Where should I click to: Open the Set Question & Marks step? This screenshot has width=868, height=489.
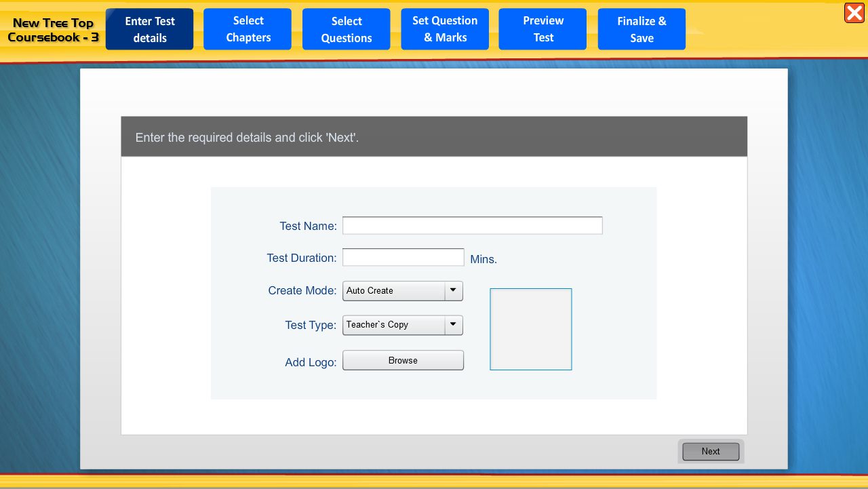click(x=445, y=29)
